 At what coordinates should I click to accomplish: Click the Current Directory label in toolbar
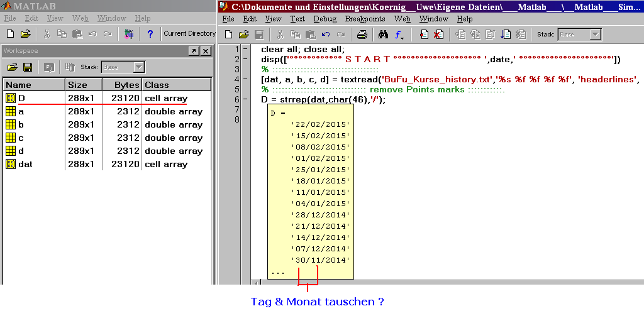click(189, 34)
